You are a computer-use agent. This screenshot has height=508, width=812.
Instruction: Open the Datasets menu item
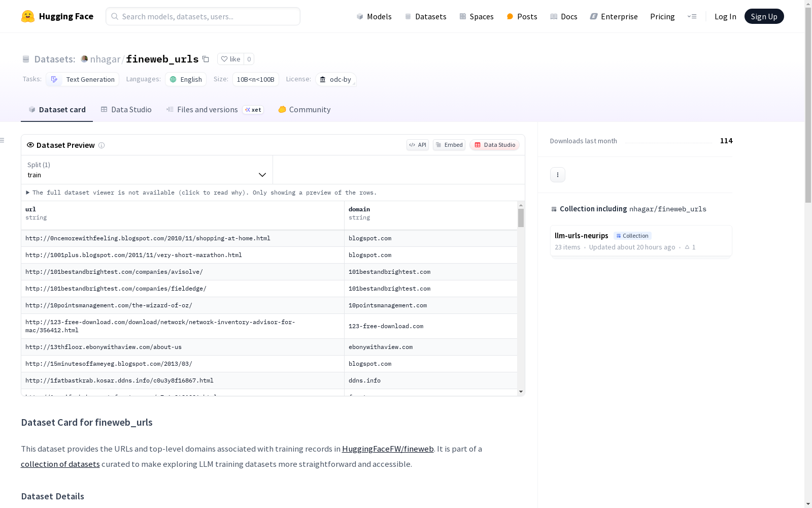click(425, 16)
